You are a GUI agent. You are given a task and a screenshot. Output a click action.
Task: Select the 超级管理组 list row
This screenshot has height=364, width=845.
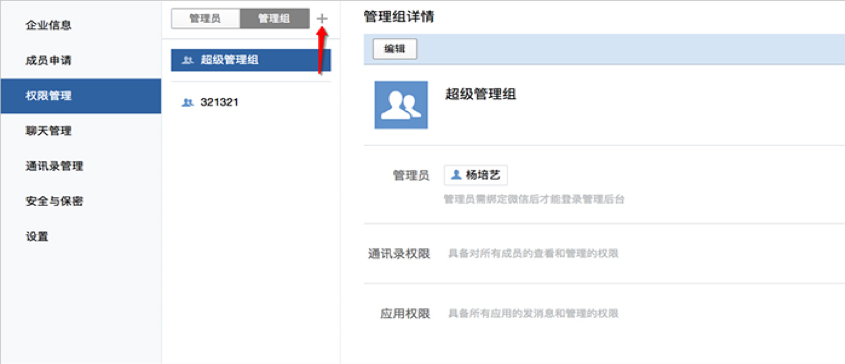[251, 60]
